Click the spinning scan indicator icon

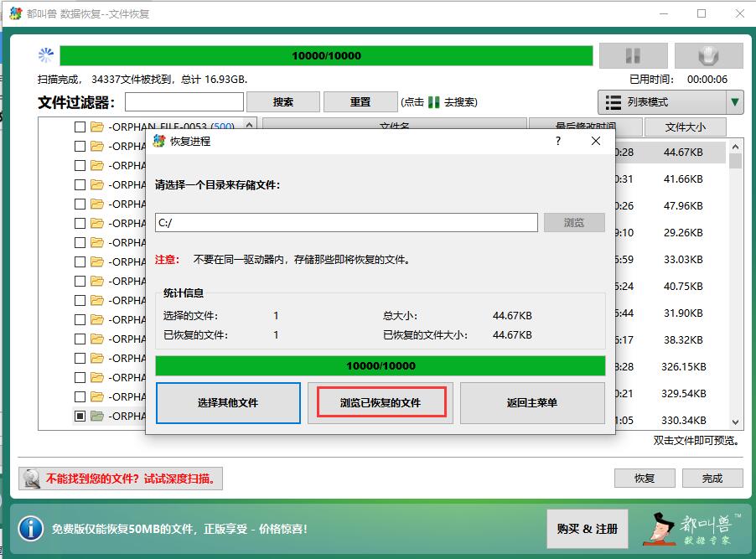46,55
